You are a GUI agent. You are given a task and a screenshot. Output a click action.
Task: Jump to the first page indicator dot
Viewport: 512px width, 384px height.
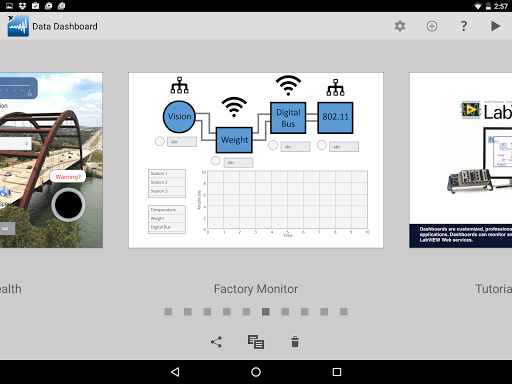point(168,312)
